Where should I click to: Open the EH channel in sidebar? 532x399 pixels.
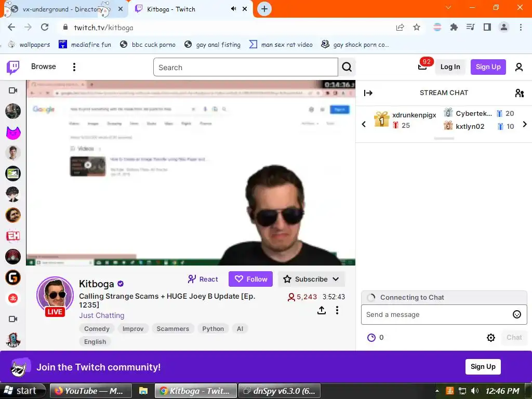coord(13,236)
